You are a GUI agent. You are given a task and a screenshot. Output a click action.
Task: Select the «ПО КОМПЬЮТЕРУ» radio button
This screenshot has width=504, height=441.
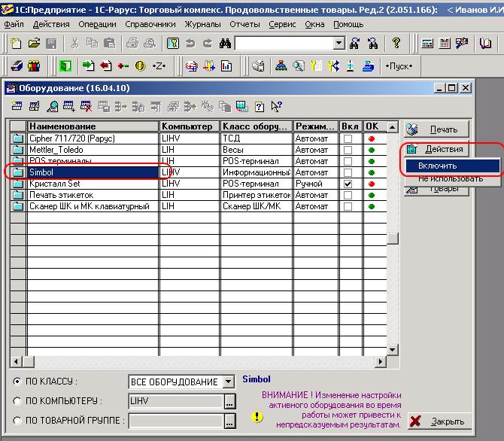(17, 401)
